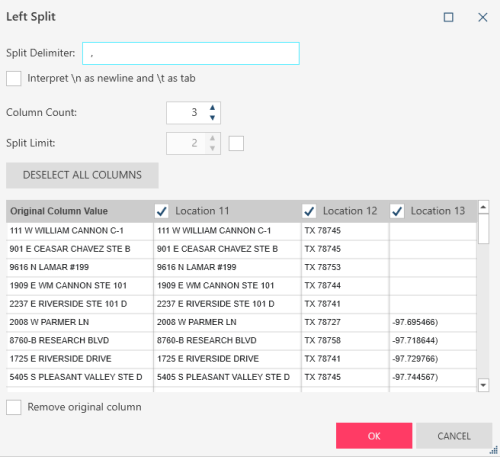Click the Split Limit up arrow
The height and width of the screenshot is (457, 500).
click(212, 138)
